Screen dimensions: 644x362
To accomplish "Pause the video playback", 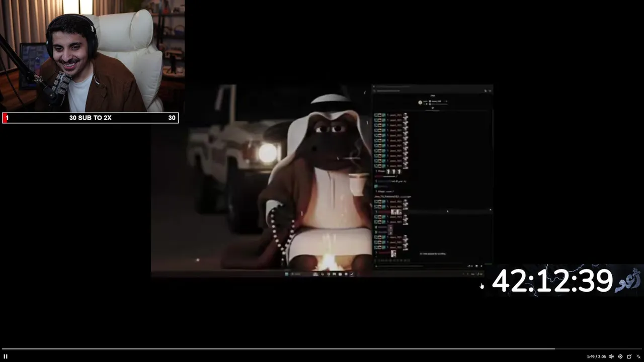I will click(6, 356).
